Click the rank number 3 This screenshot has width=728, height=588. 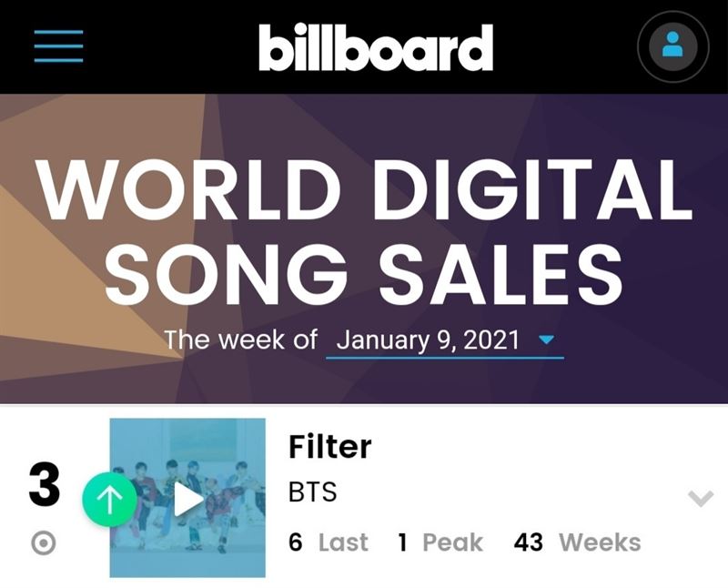point(45,485)
